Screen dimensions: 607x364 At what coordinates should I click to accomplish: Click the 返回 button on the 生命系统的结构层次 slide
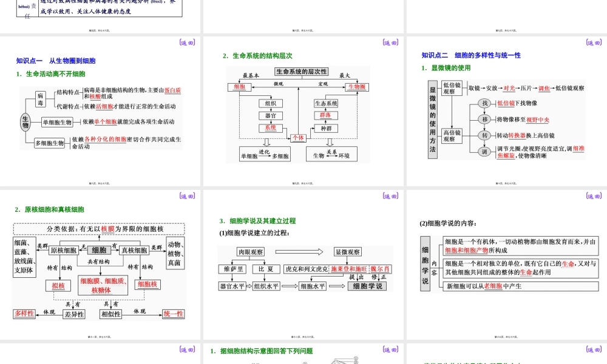pyautogui.click(x=390, y=43)
